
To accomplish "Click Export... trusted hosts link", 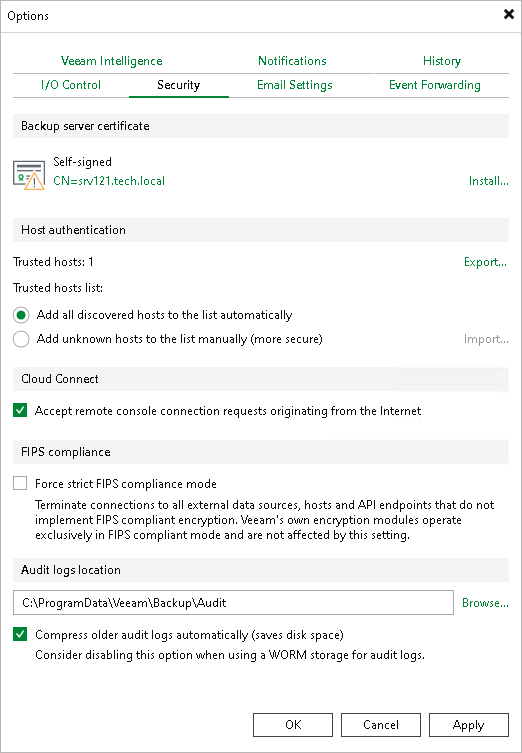I will [485, 262].
